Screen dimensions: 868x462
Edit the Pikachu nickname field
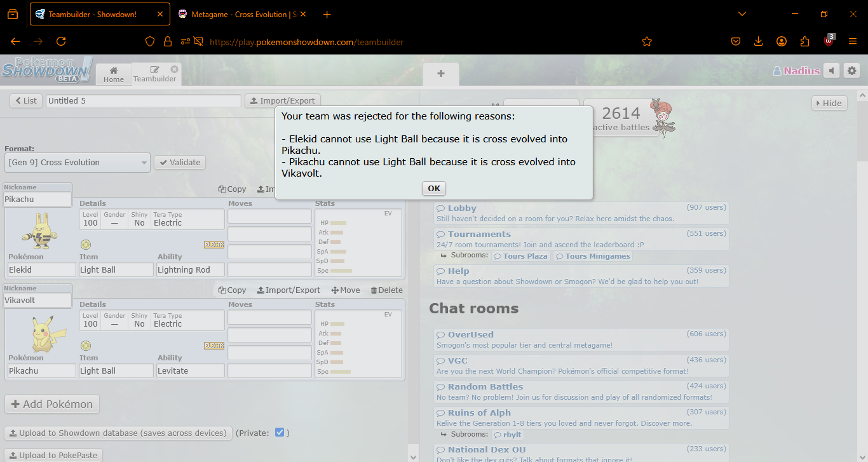pos(37,199)
